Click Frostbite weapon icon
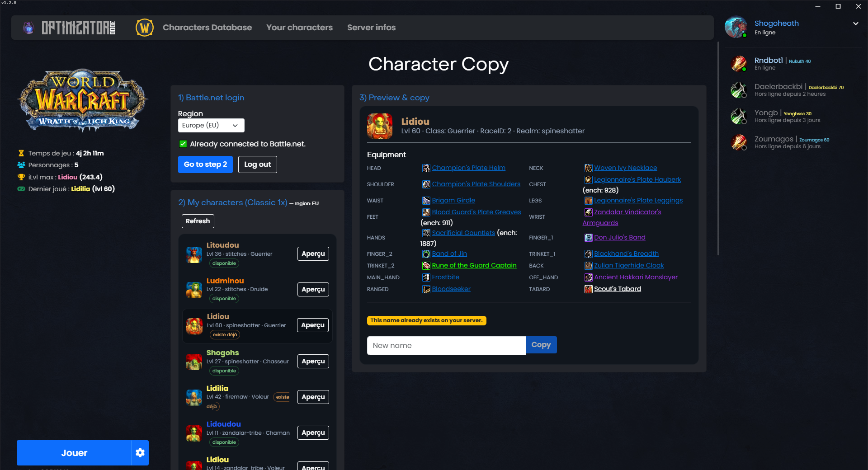868x470 pixels. (x=426, y=277)
